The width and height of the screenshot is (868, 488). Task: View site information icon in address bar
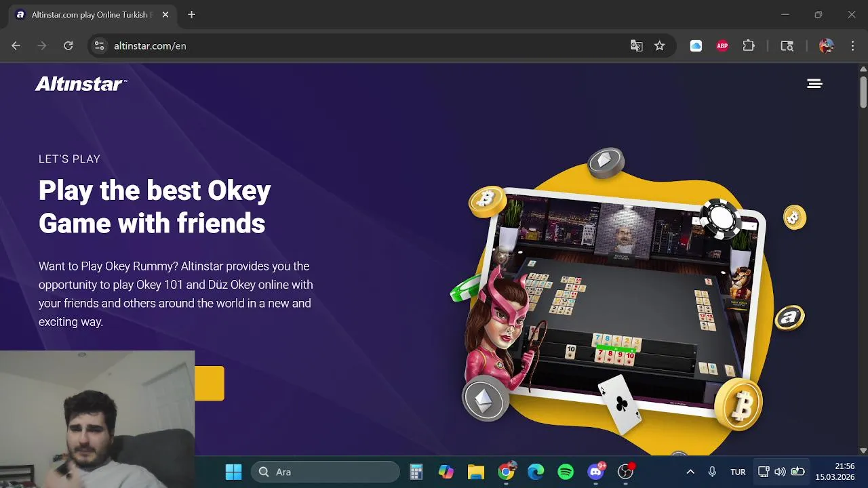tap(99, 45)
